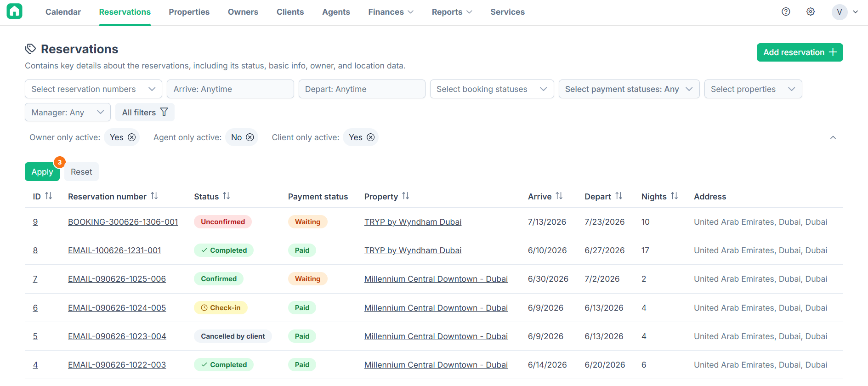Open TRYP by Wyndham Dubai in row 8
Viewport: 868px width, 386px height.
413,250
